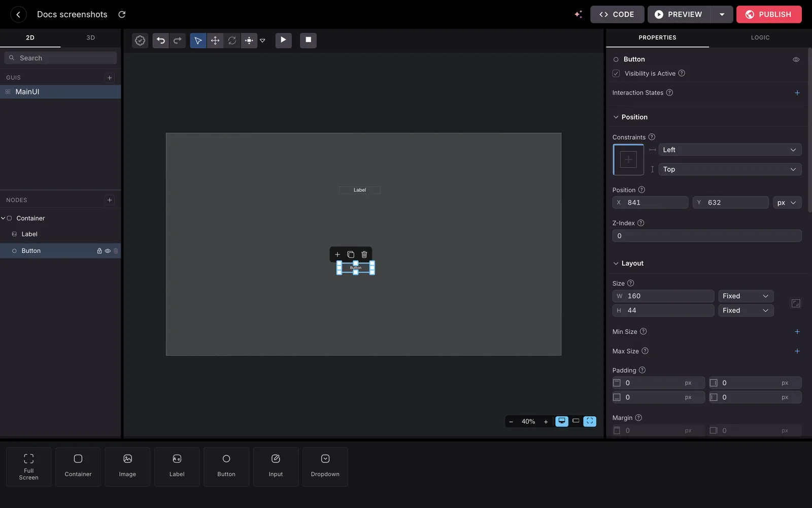Image resolution: width=812 pixels, height=508 pixels.
Task: Select the move tool
Action: tap(215, 41)
